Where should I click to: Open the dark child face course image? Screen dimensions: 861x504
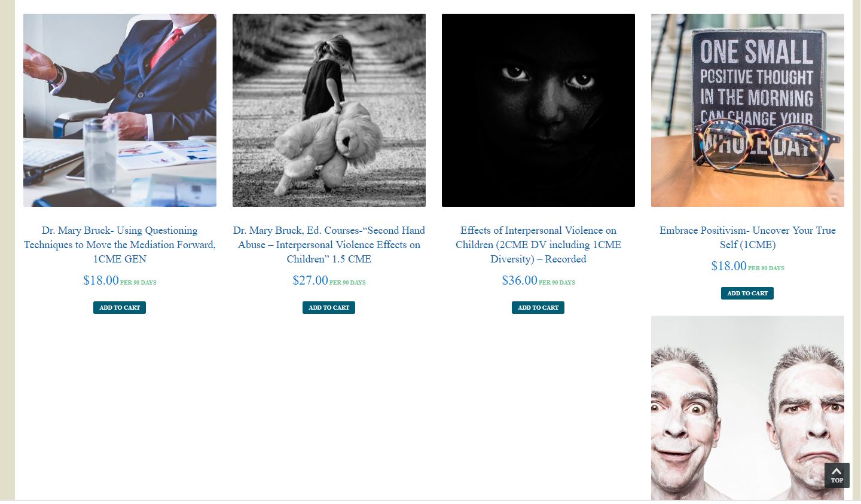click(538, 110)
